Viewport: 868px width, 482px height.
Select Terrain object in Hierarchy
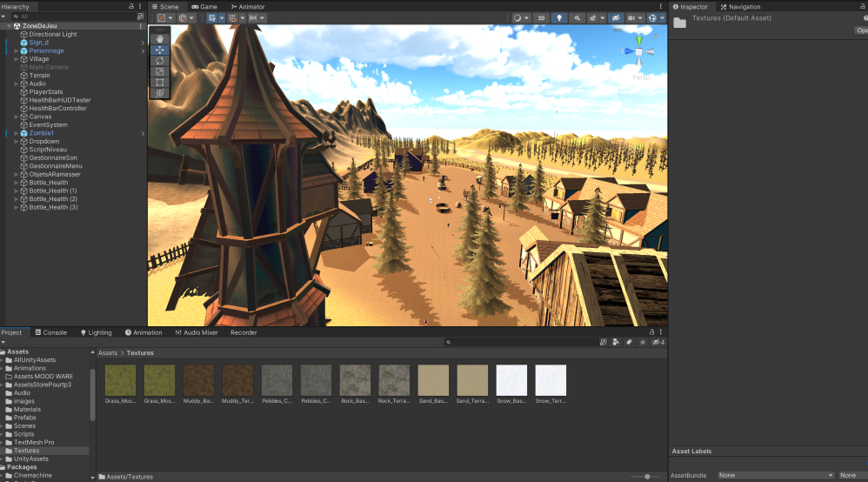(39, 76)
